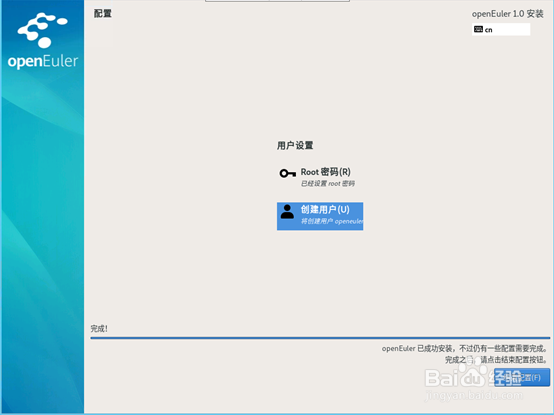Click the 'openEuler 1.0 安装' title text

(x=507, y=14)
